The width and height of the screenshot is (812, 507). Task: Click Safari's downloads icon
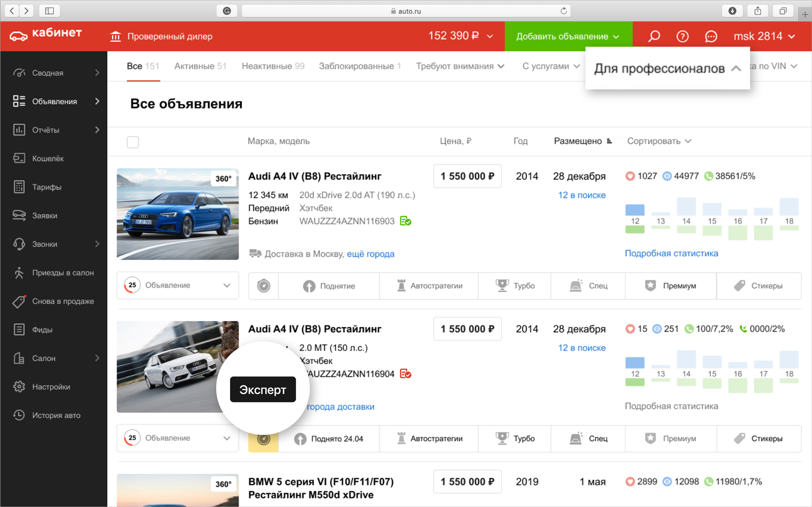732,11
